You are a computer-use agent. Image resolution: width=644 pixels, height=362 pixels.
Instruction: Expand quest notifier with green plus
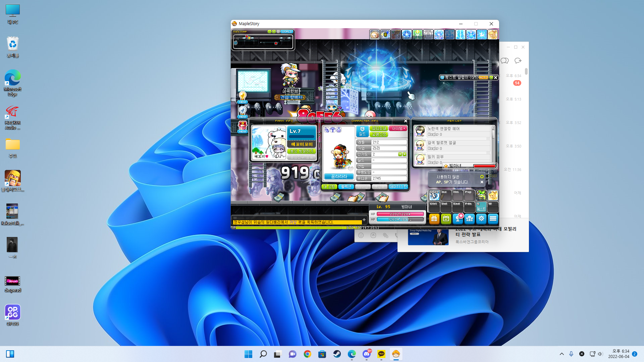coord(491,77)
